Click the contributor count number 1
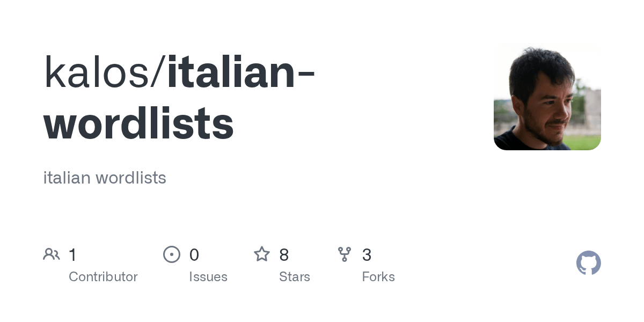The image size is (644, 322). click(73, 255)
